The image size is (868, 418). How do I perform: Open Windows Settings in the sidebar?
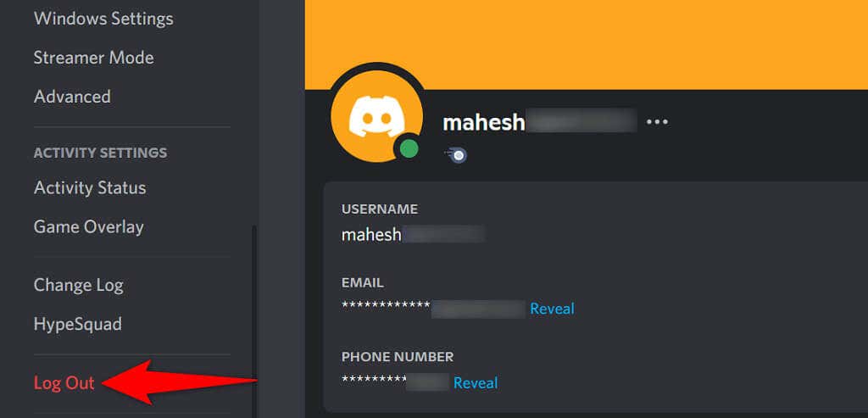tap(103, 19)
